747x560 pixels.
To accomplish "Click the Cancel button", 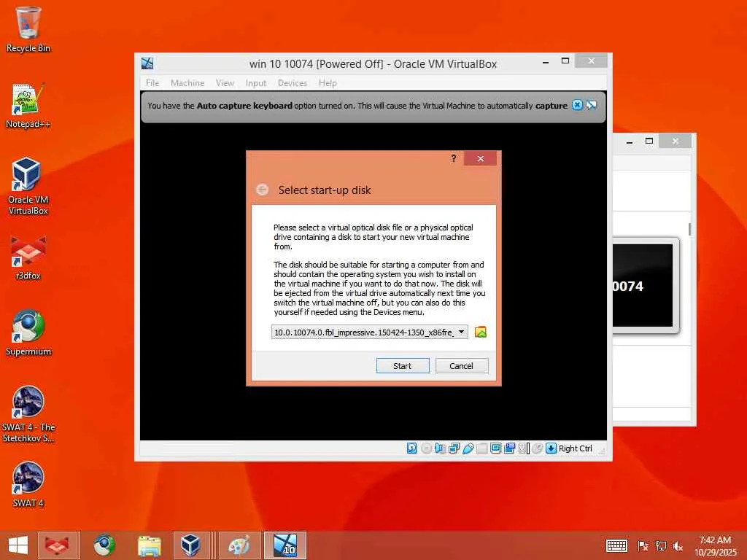I will 462,366.
